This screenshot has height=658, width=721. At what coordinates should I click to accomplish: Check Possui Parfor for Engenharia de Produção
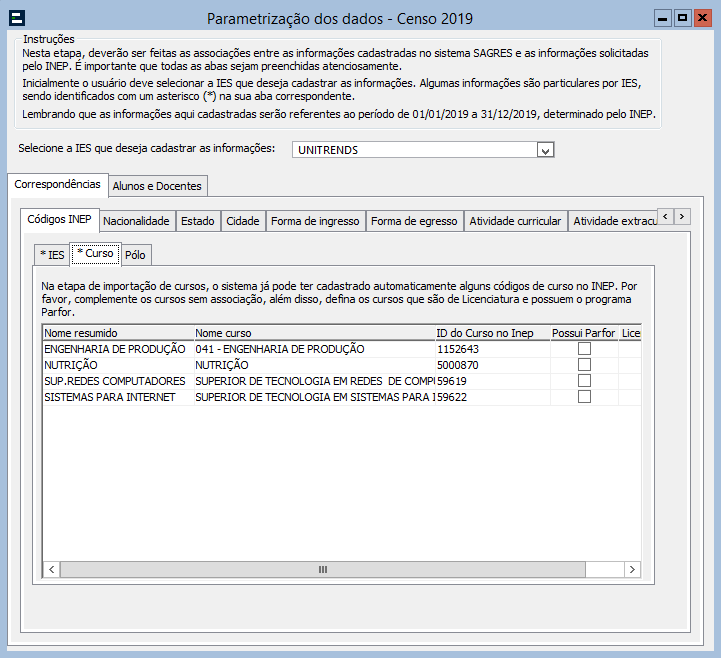[x=584, y=349]
